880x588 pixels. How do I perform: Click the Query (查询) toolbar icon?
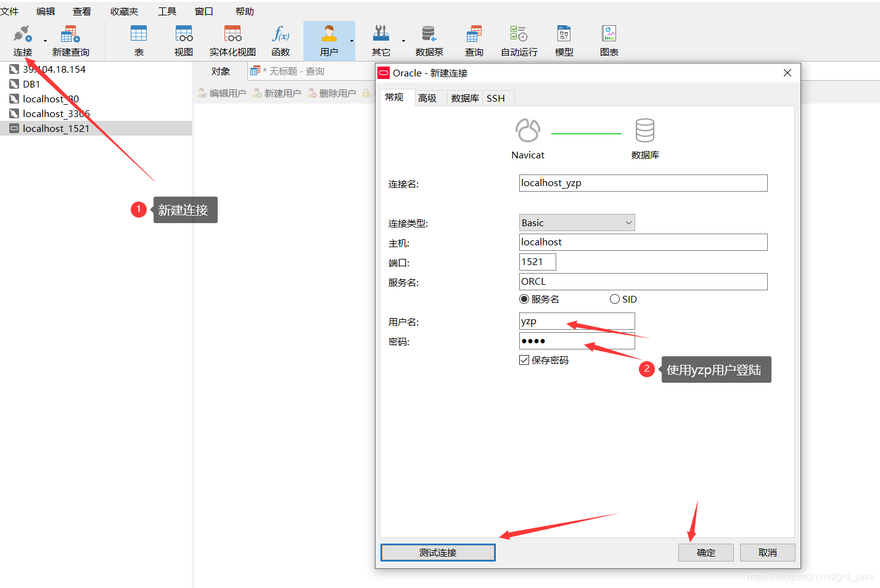point(474,41)
